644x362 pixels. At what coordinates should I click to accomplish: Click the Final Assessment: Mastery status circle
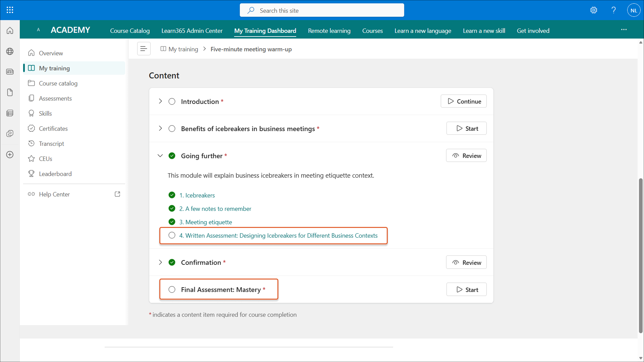tap(172, 289)
